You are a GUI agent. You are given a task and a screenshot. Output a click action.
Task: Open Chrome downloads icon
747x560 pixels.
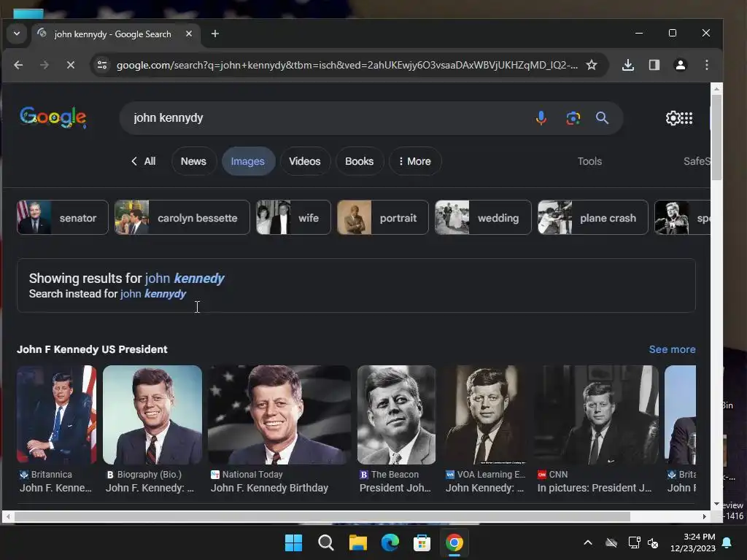pos(628,65)
